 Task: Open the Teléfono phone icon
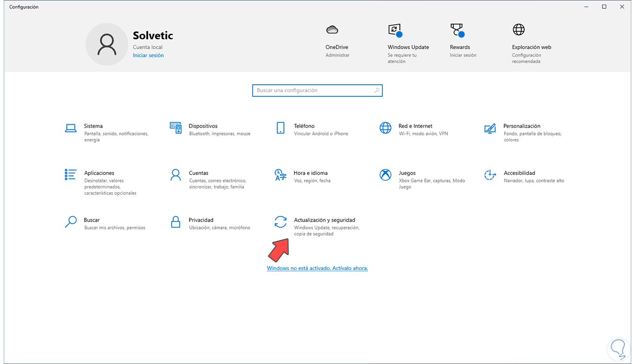point(280,128)
